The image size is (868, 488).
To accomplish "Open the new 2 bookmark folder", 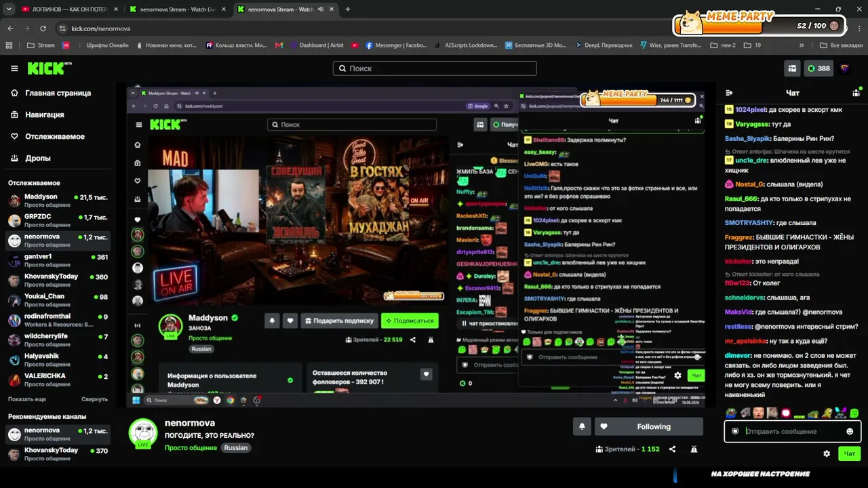I will 722,45.
